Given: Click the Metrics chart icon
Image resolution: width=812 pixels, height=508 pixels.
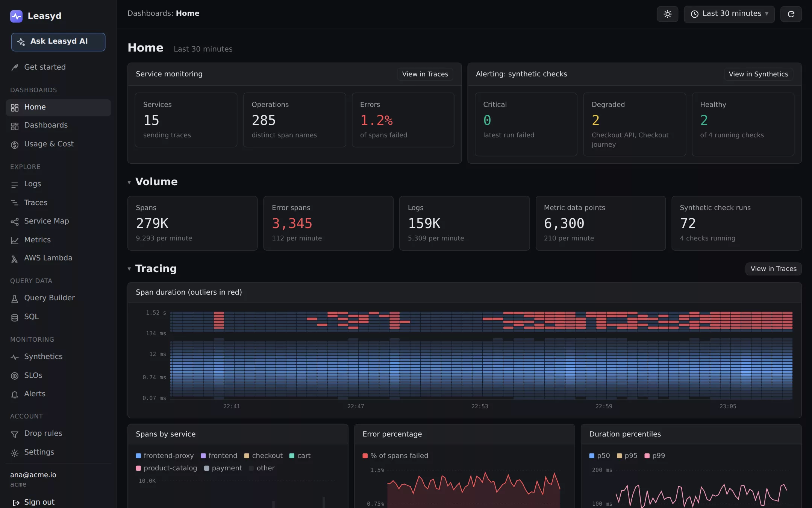Looking at the screenshot, I should click(15, 240).
